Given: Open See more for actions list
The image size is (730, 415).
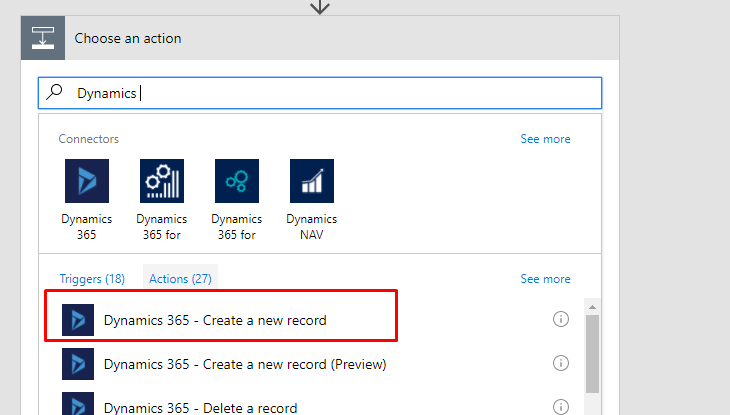Looking at the screenshot, I should pyautogui.click(x=545, y=279).
